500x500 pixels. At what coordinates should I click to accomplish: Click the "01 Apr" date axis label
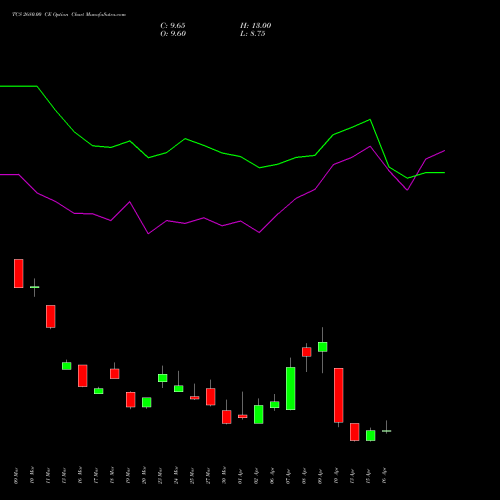click(x=240, y=477)
